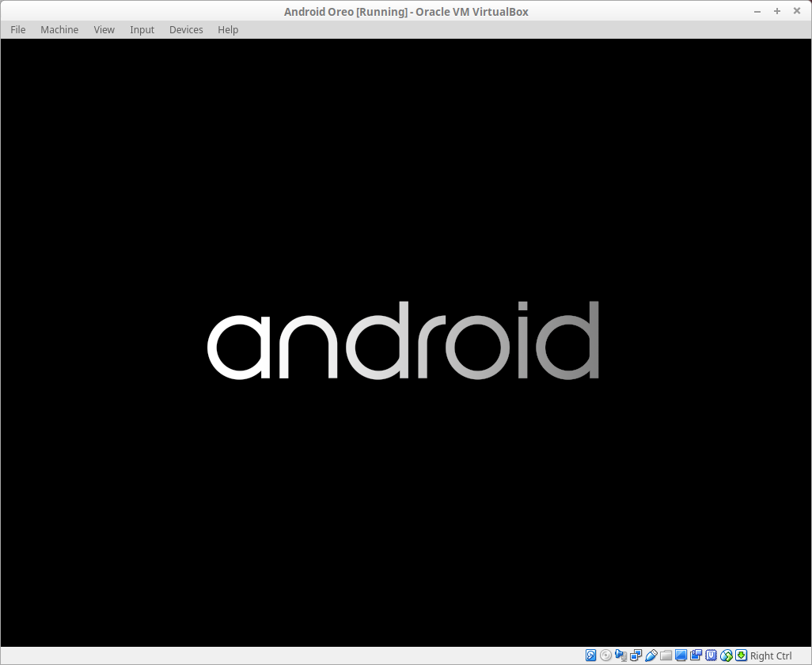This screenshot has width=812, height=665.
Task: Close the Android Oreo VM window
Action: click(797, 11)
